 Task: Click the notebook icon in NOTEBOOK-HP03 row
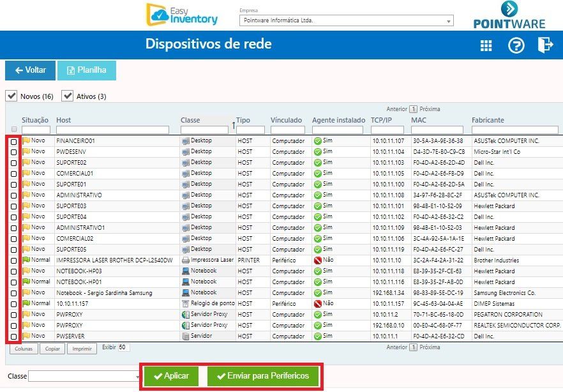pos(185,271)
